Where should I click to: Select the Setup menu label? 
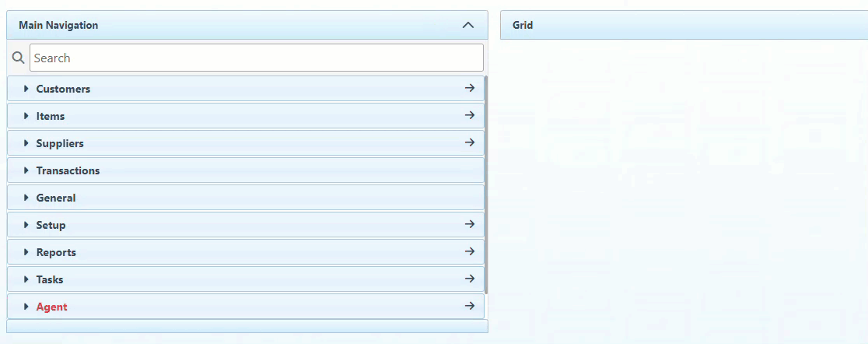point(51,225)
